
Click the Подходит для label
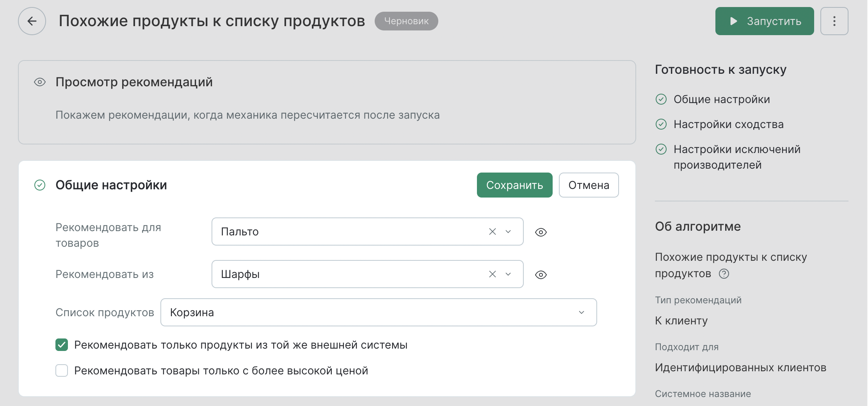tap(687, 347)
